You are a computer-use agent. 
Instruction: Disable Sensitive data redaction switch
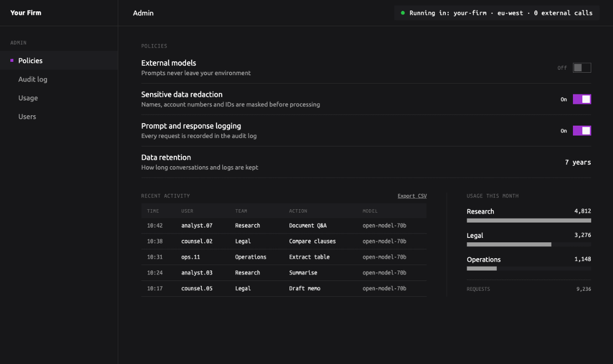pyautogui.click(x=582, y=99)
